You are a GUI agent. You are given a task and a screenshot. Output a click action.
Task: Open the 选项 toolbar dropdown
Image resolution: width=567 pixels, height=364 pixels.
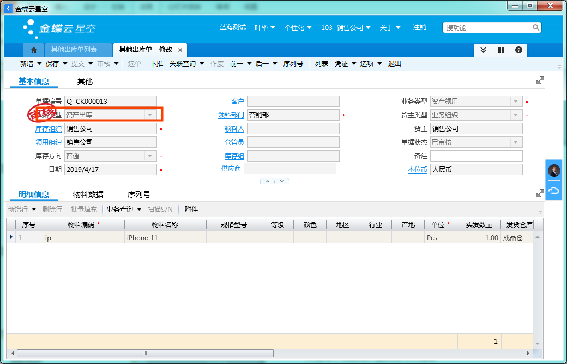tap(380, 64)
